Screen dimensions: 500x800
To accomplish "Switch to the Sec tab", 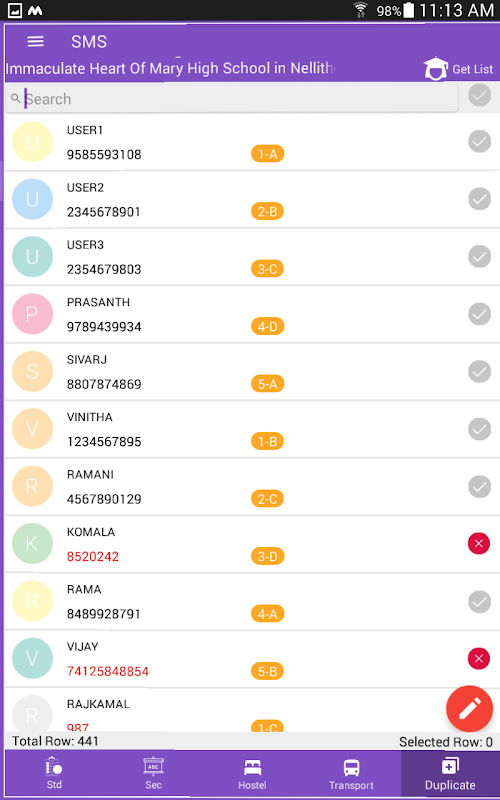I will [153, 773].
